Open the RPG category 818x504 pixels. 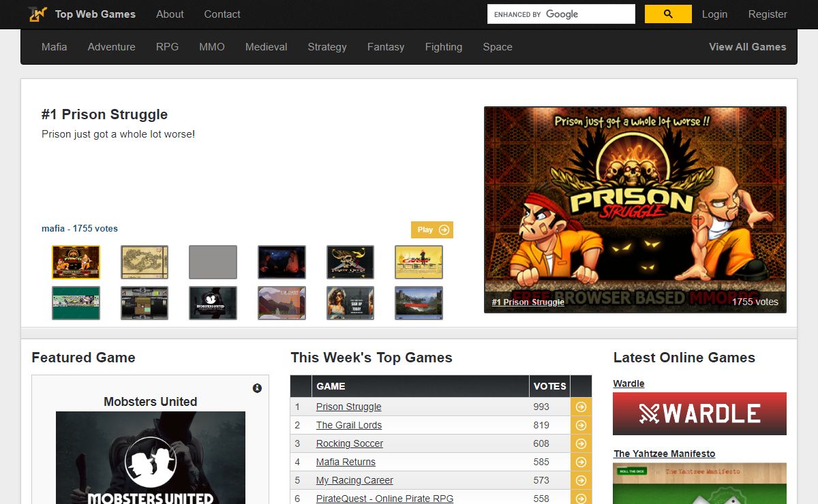coord(167,47)
